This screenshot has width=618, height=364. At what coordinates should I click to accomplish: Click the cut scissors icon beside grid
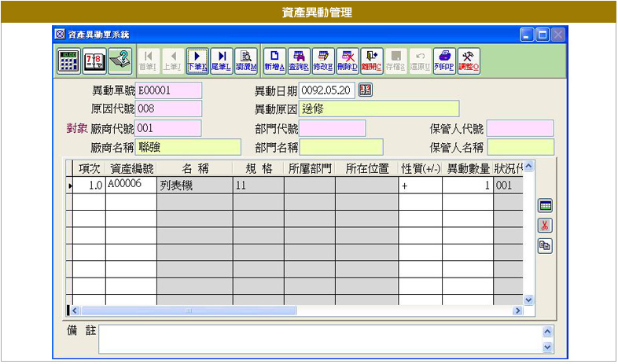pyautogui.click(x=544, y=226)
